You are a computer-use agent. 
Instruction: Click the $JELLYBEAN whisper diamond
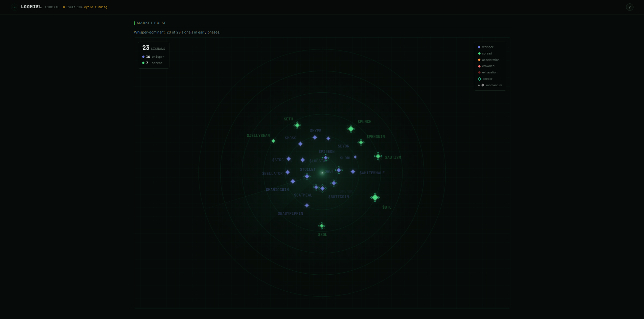(x=273, y=141)
